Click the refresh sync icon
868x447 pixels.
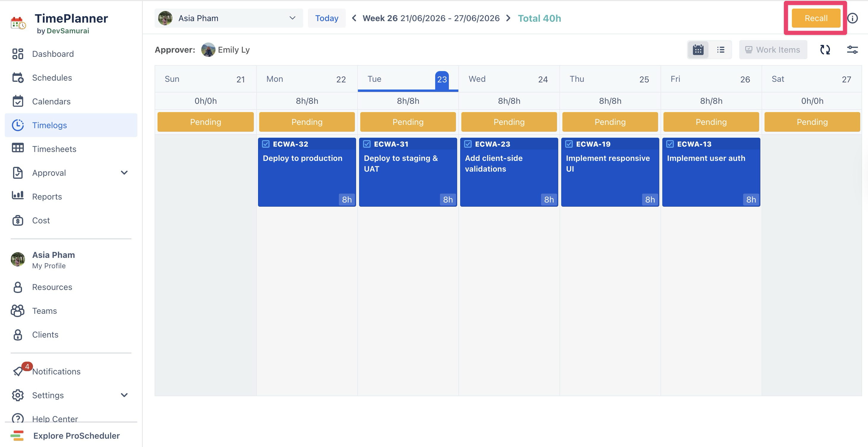pyautogui.click(x=825, y=50)
